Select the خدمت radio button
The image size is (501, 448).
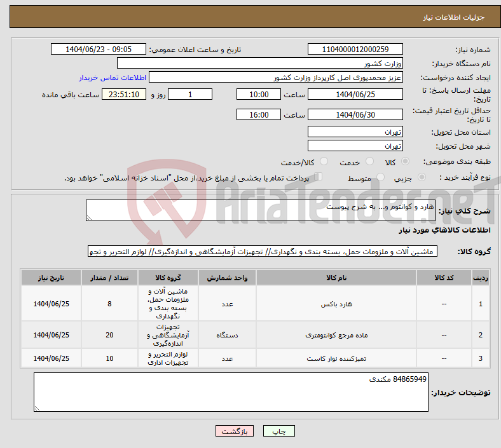tap(369, 161)
